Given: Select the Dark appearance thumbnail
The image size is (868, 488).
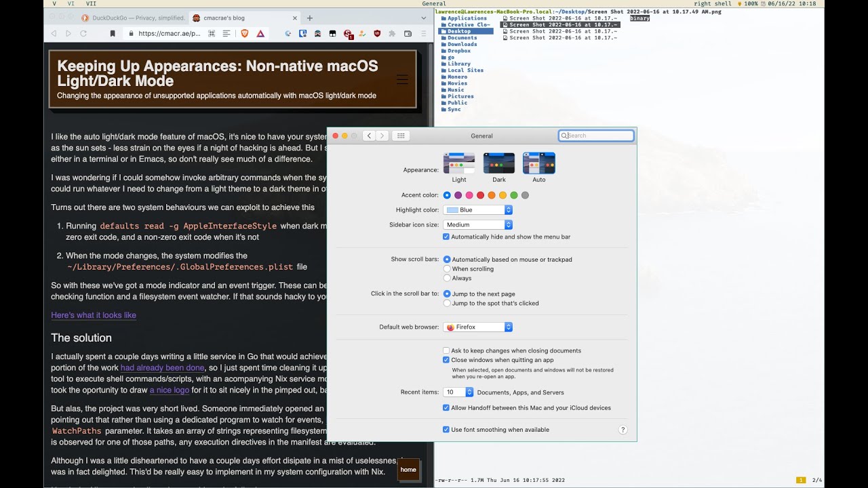Looking at the screenshot, I should [499, 163].
